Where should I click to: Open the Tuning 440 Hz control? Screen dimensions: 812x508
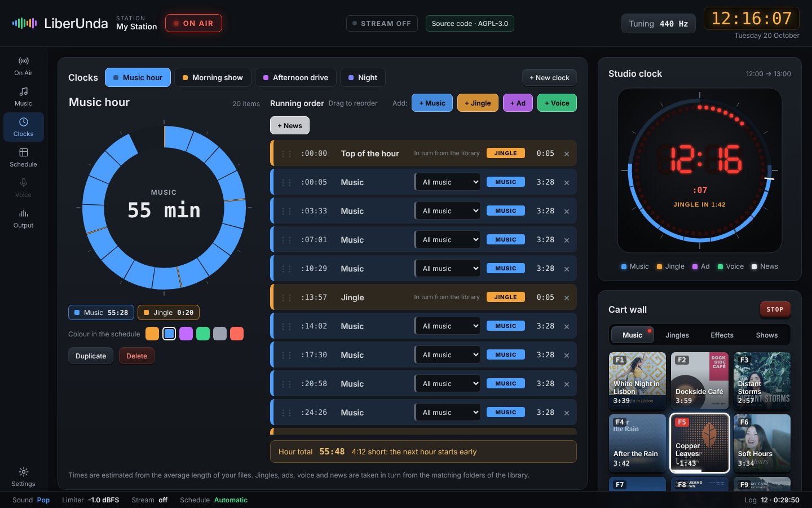[658, 24]
